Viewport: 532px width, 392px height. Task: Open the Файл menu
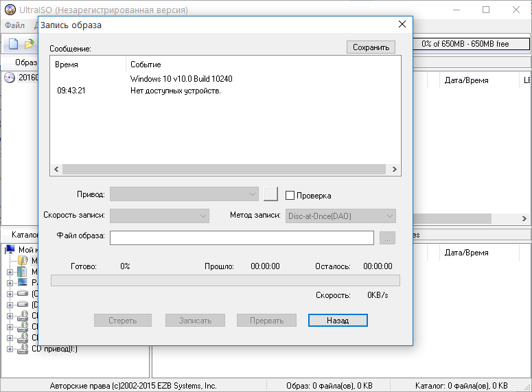pyautogui.click(x=14, y=25)
